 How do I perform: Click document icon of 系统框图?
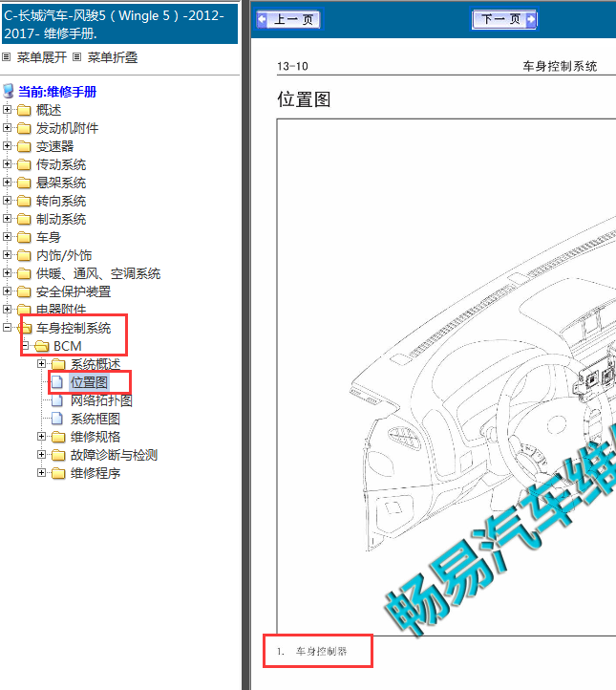(57, 419)
